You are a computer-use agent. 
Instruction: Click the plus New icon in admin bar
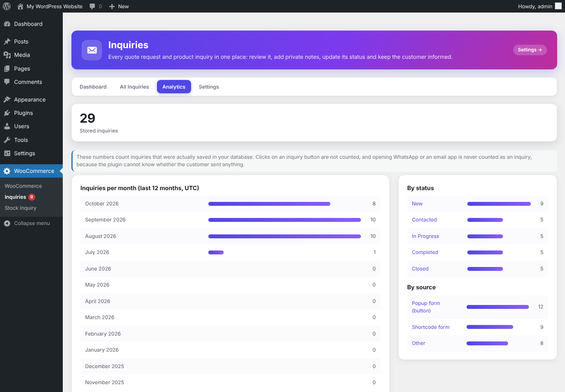(x=112, y=6)
